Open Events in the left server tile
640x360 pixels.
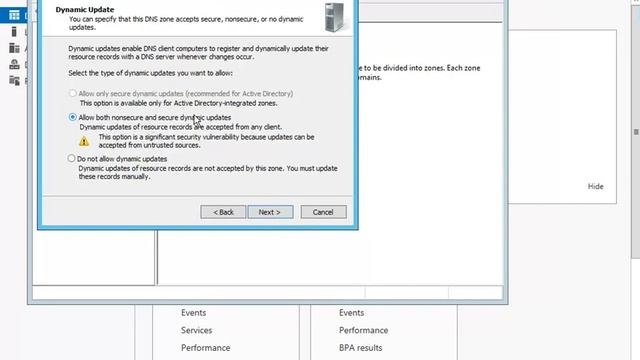[x=193, y=313]
